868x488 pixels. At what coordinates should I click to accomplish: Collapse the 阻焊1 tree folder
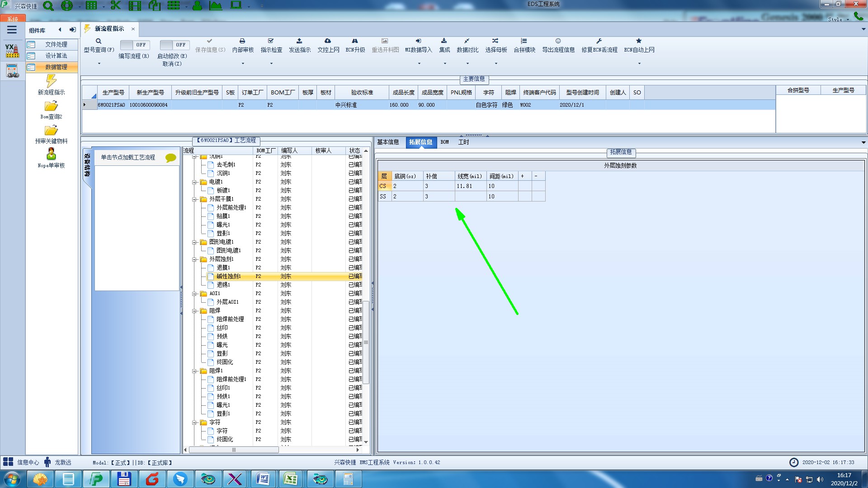coord(194,371)
